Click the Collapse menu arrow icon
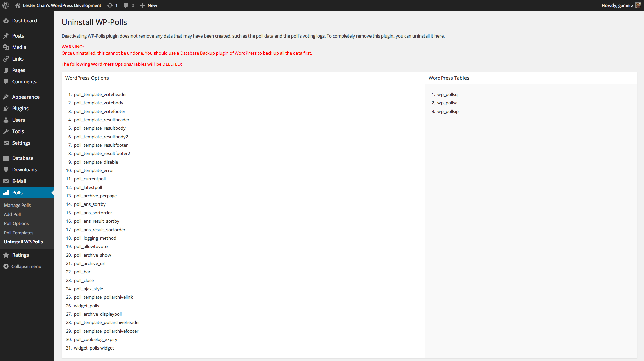The height and width of the screenshot is (361, 644). click(6, 266)
